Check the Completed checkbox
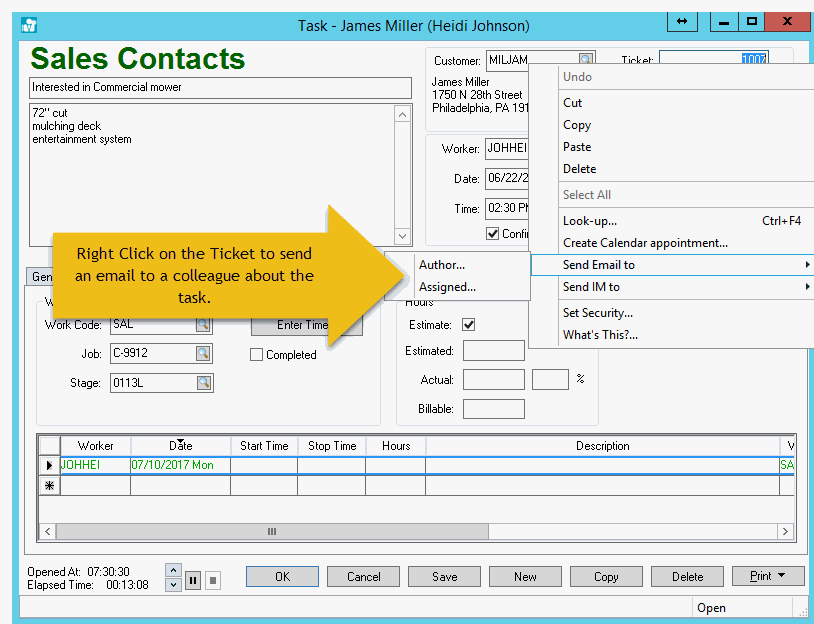The image size is (814, 624). pos(257,355)
